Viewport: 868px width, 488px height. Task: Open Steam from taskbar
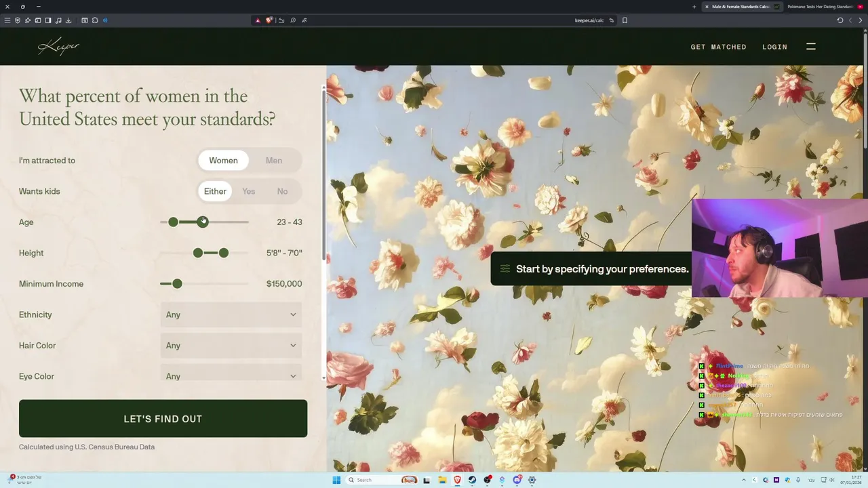[x=472, y=480]
